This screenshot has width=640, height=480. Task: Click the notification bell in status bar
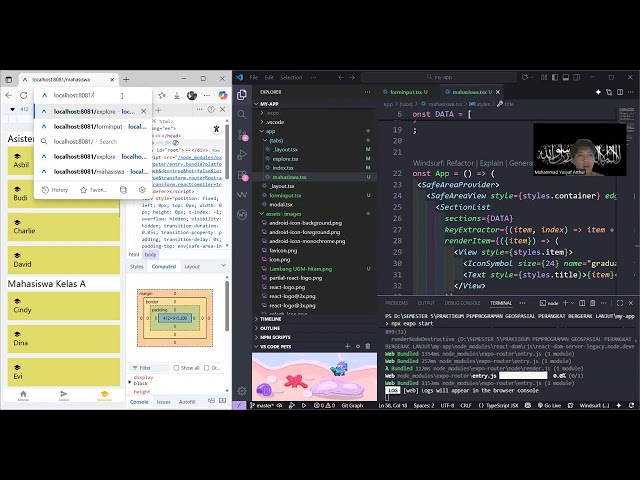pyautogui.click(x=631, y=405)
